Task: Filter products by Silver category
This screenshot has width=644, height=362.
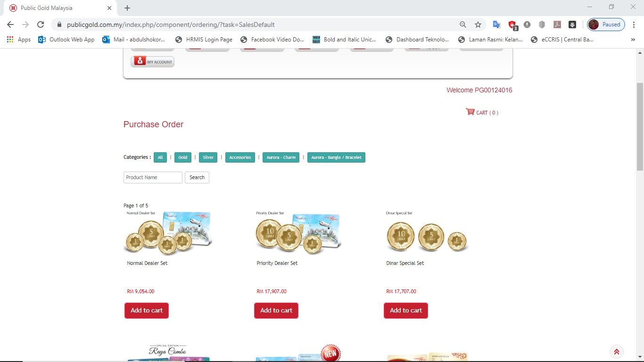Action: (208, 157)
